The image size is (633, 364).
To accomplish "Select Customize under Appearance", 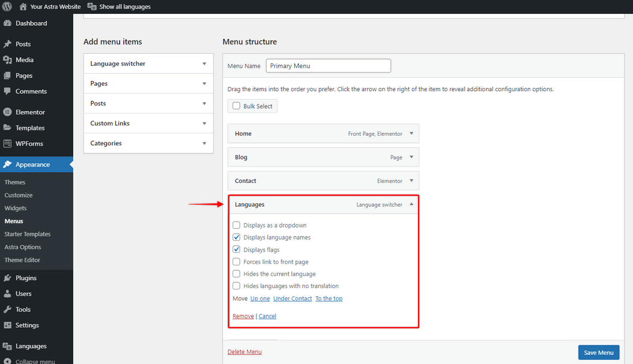I will click(x=19, y=195).
